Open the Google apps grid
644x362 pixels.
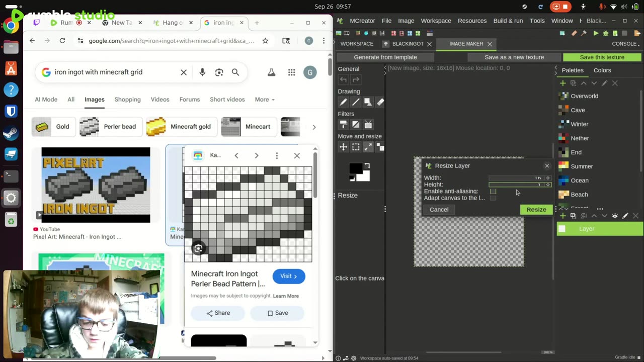(291, 72)
